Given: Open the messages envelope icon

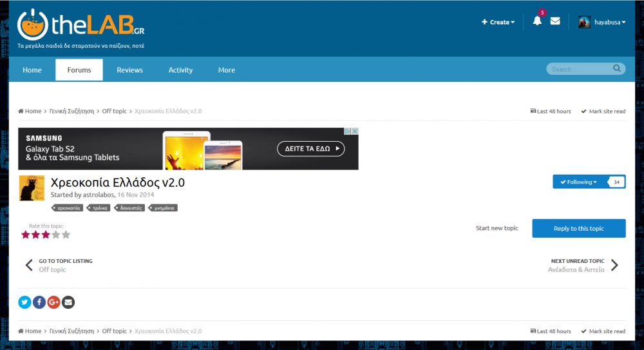Looking at the screenshot, I should point(555,21).
